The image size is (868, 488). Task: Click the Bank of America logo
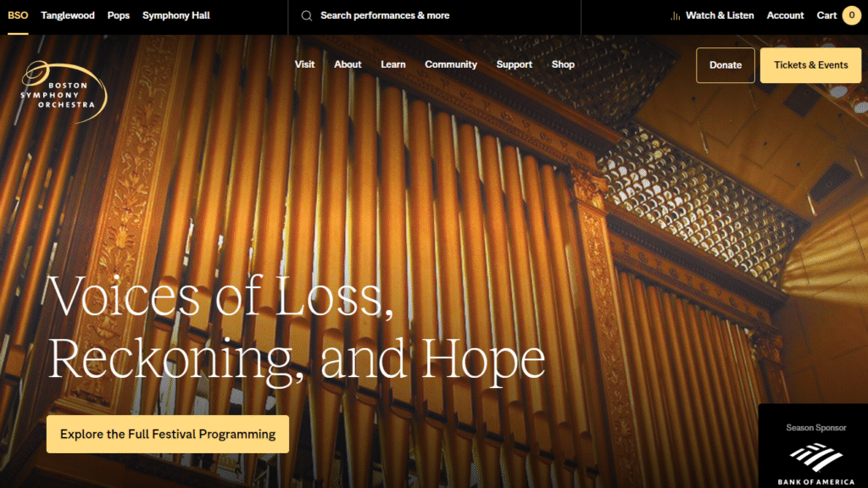click(816, 465)
